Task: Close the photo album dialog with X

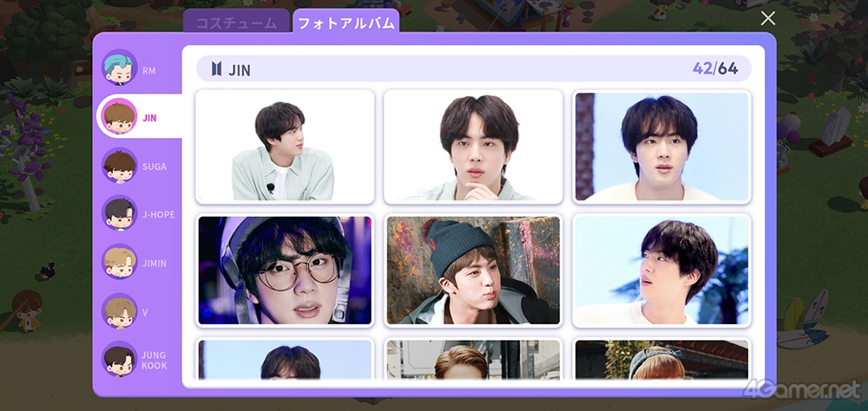Action: (x=768, y=18)
